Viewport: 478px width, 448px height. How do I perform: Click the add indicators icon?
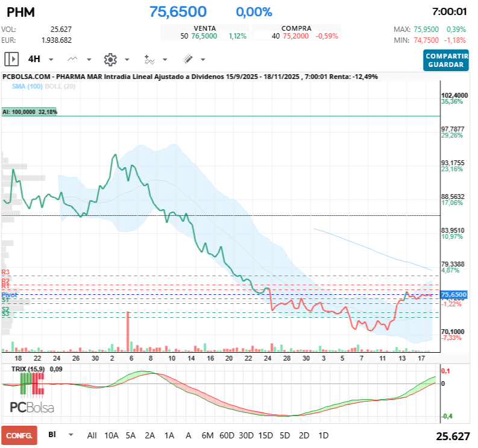149,59
